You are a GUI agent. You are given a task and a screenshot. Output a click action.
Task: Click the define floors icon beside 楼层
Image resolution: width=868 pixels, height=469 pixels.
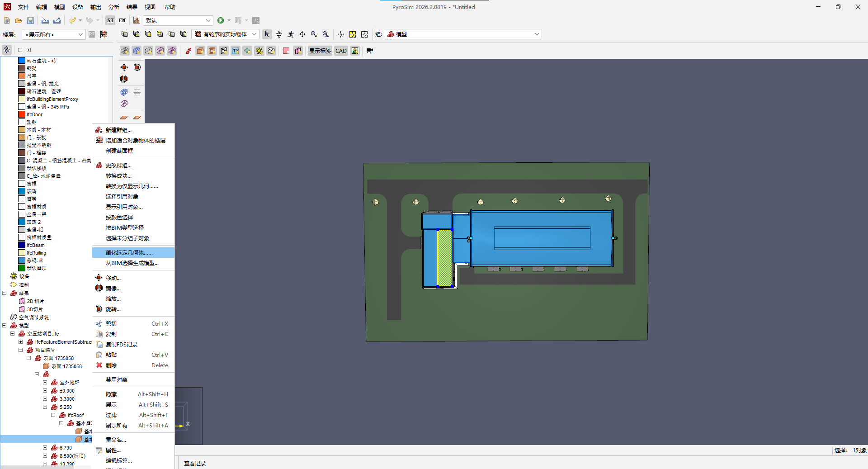[104, 34]
